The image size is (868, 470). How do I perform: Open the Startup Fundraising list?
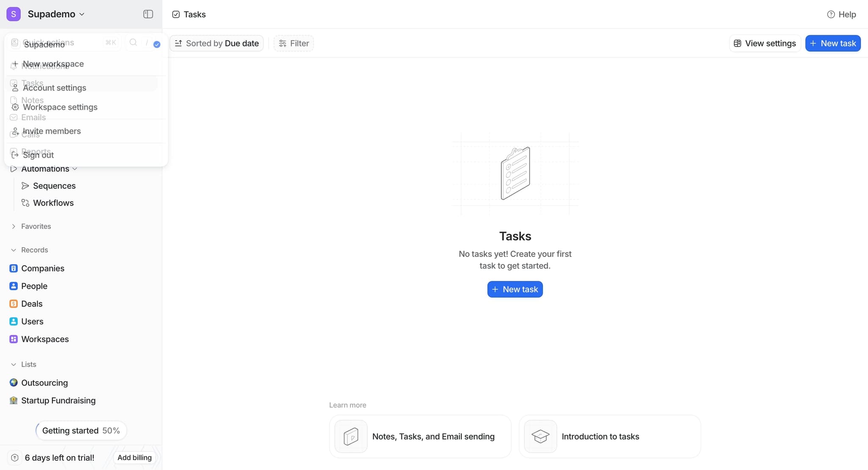click(x=58, y=400)
